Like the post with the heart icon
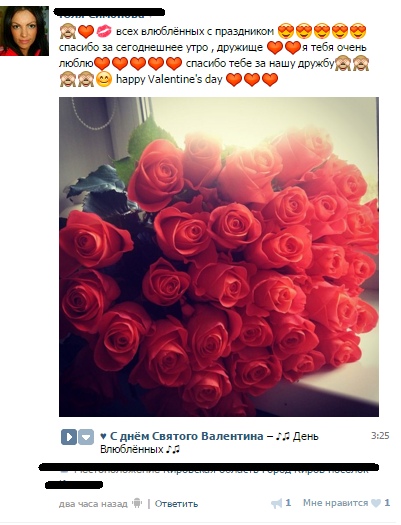Image resolution: width=401 pixels, height=525 pixels. click(376, 503)
